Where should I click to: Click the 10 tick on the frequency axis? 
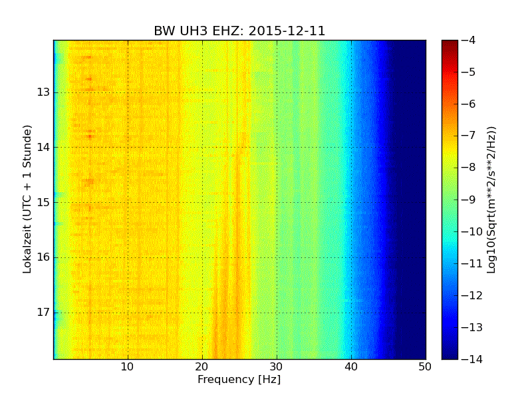128,367
